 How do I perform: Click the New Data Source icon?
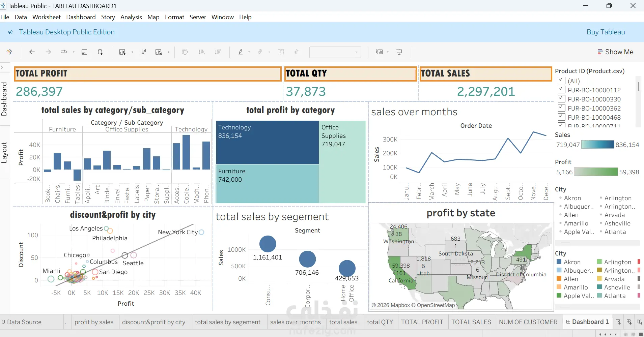click(x=101, y=52)
